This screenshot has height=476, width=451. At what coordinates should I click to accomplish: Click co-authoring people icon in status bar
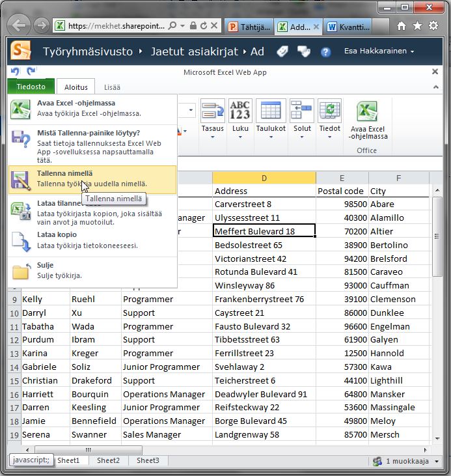coord(377,462)
